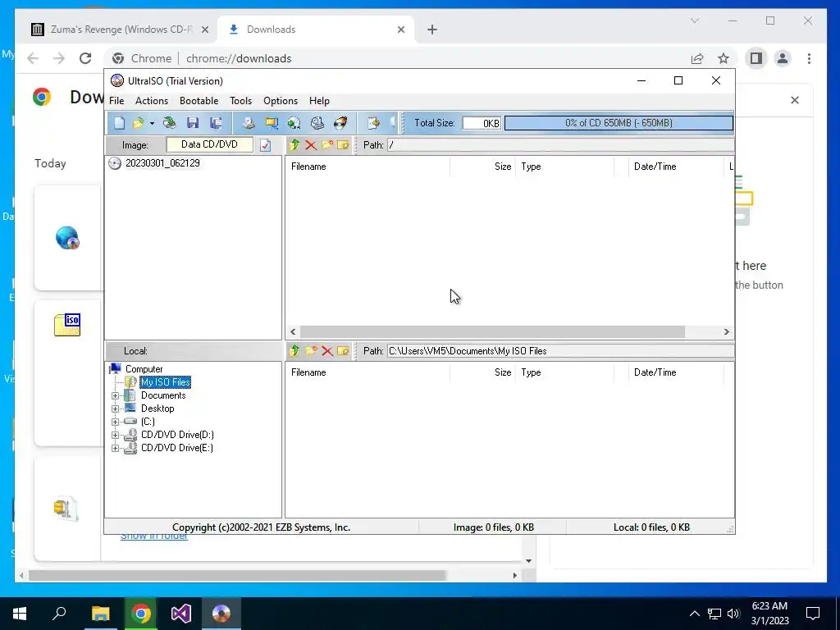Click the Open CD/DVD toolbar icon
This screenshot has width=840, height=630.
click(x=170, y=123)
